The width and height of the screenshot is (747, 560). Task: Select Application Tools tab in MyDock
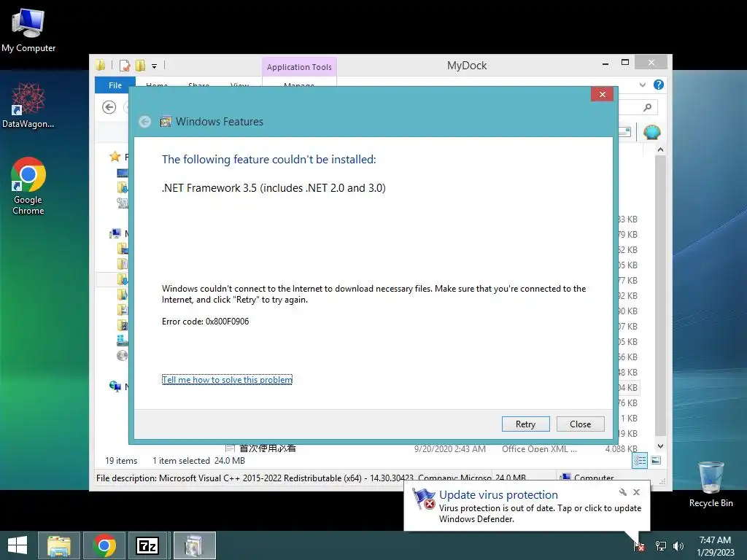(x=299, y=66)
